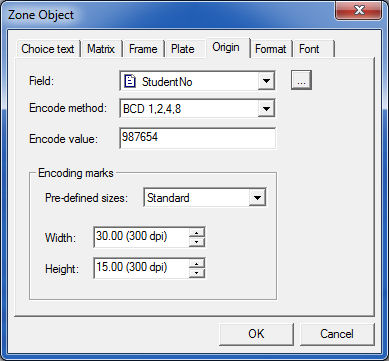Viewport: 389px width, 361px height.
Task: Click the StudentNo document field icon
Action: [x=130, y=81]
